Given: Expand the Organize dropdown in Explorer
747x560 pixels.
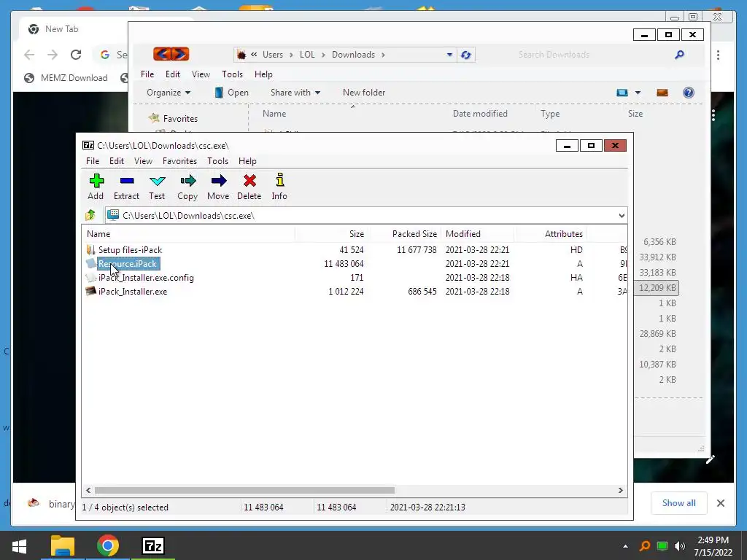Looking at the screenshot, I should coord(187,93).
